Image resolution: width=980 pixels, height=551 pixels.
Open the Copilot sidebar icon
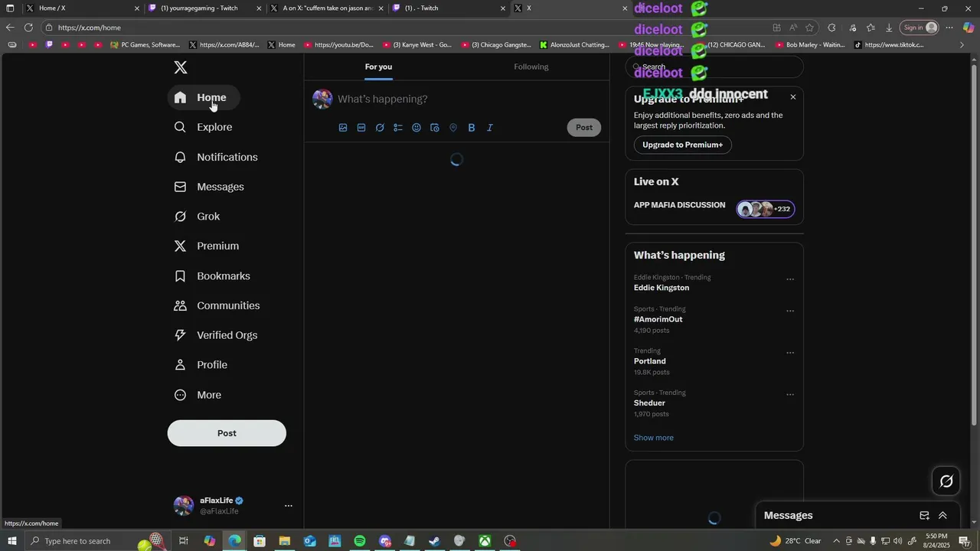(969, 28)
